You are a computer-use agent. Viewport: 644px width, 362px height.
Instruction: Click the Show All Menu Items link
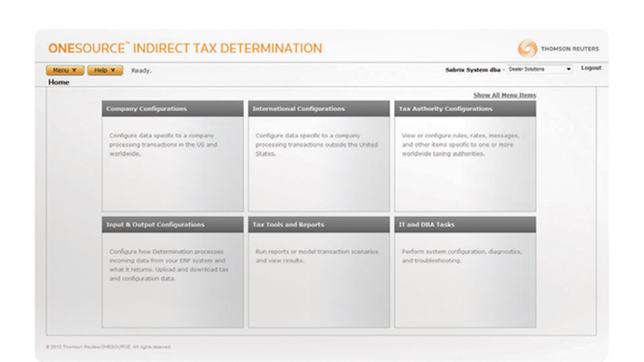[504, 95]
